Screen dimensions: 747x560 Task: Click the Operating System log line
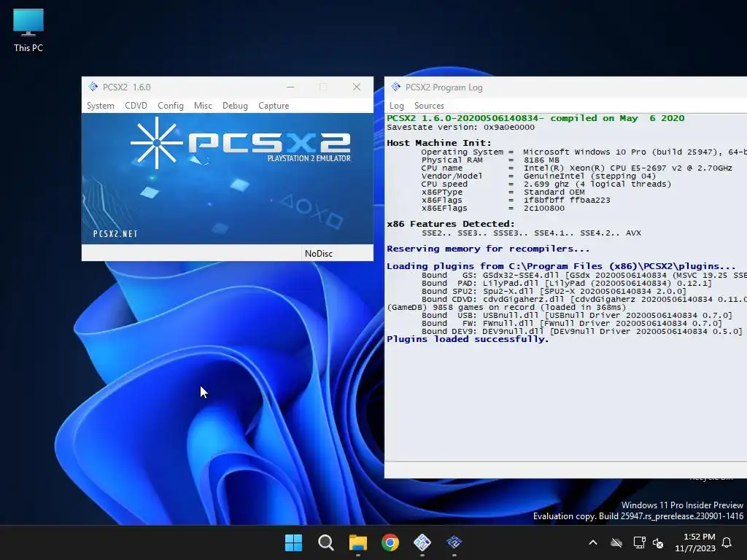(584, 152)
